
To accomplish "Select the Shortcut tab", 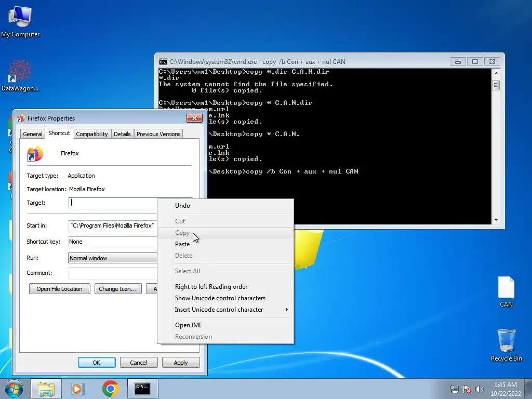I will [x=59, y=133].
